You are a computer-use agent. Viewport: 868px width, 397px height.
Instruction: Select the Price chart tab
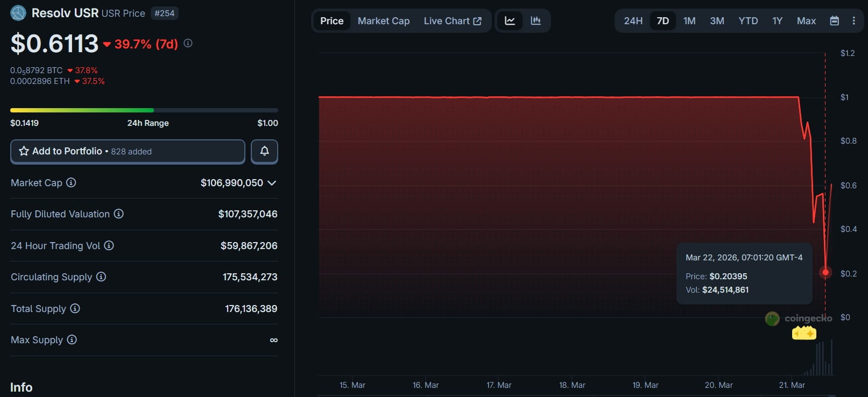point(332,21)
